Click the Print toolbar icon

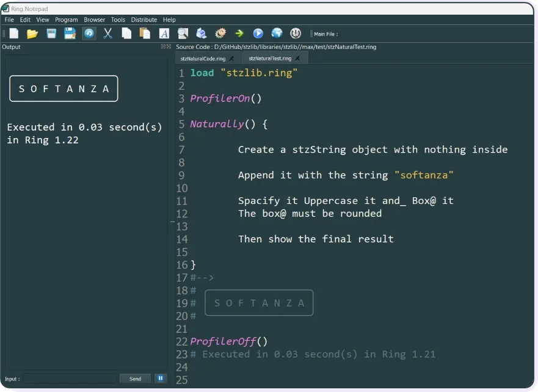[x=202, y=34]
